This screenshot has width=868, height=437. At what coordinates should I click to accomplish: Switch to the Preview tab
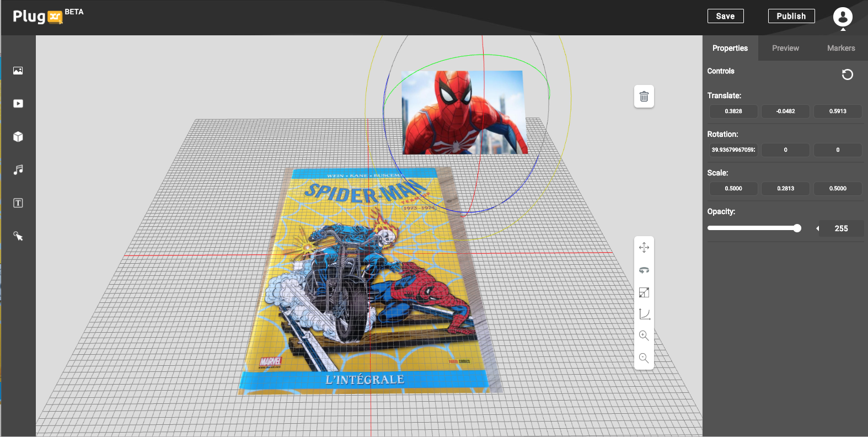785,48
